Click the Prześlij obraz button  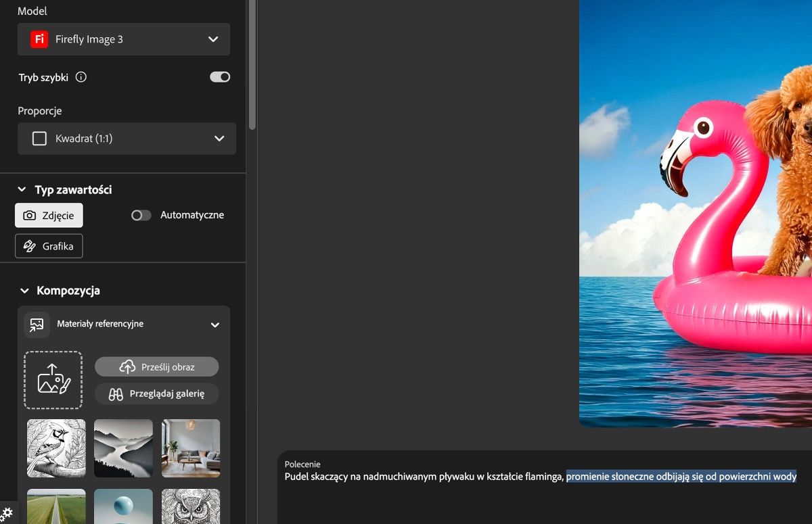157,366
